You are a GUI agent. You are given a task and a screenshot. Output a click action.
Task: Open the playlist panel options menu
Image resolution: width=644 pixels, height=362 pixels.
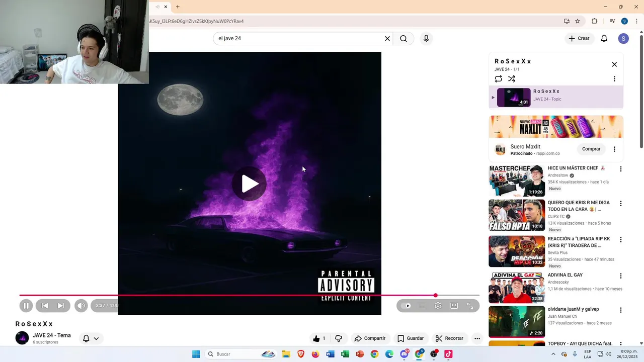pyautogui.click(x=614, y=79)
